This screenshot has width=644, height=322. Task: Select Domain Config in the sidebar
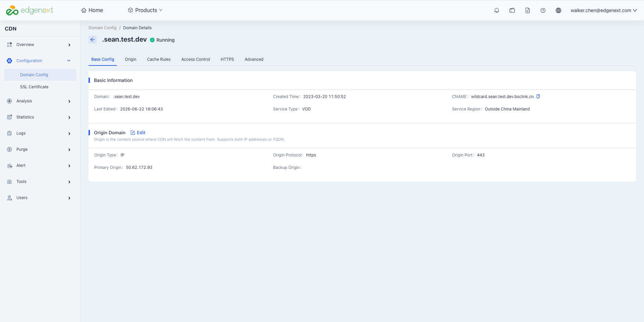[40, 75]
